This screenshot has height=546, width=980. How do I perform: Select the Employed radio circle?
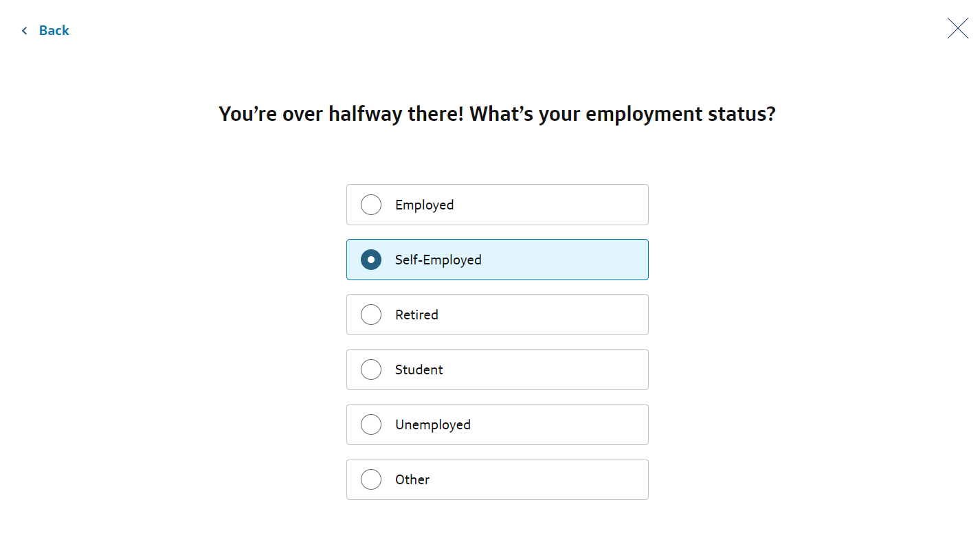pos(371,205)
